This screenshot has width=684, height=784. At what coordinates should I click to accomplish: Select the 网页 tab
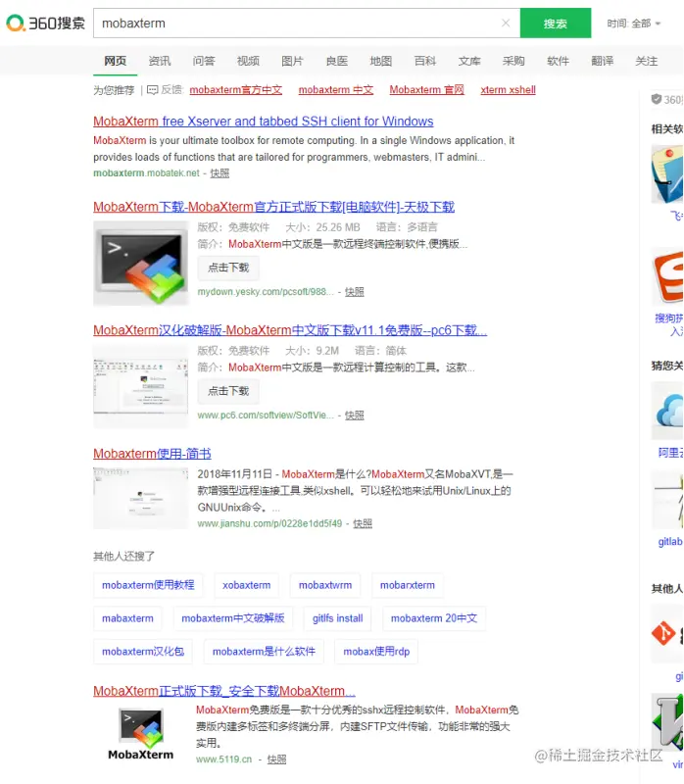pos(115,61)
